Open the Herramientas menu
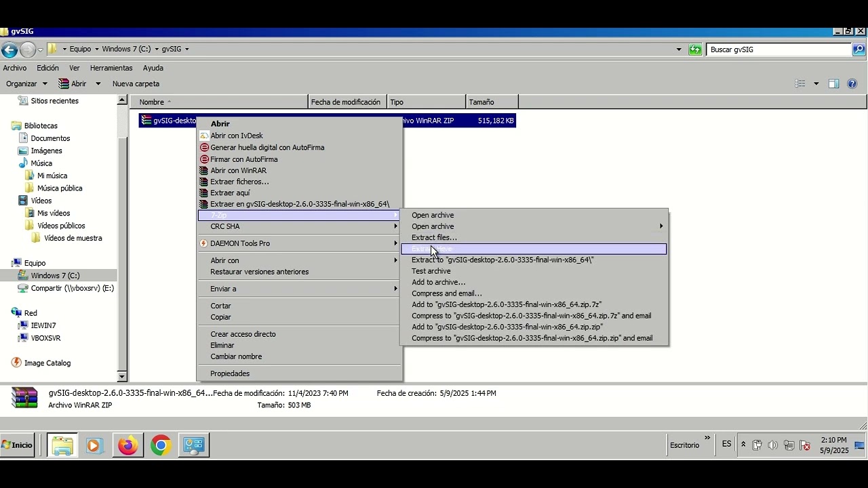 tap(111, 68)
